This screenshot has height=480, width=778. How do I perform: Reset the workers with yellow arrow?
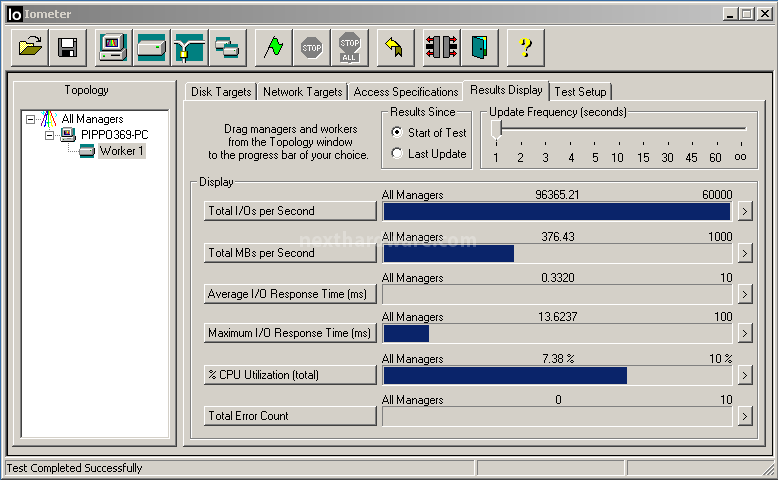pos(395,48)
